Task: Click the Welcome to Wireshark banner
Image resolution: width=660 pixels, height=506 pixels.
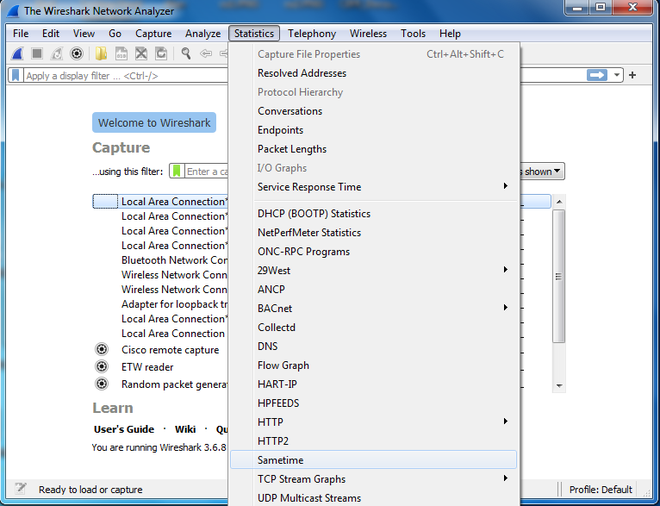Action: pos(154,123)
